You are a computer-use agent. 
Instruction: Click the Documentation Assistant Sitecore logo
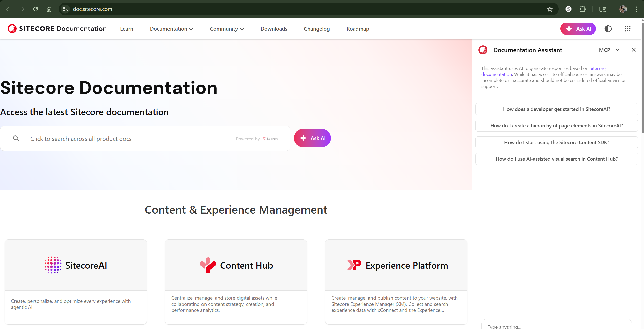click(483, 50)
